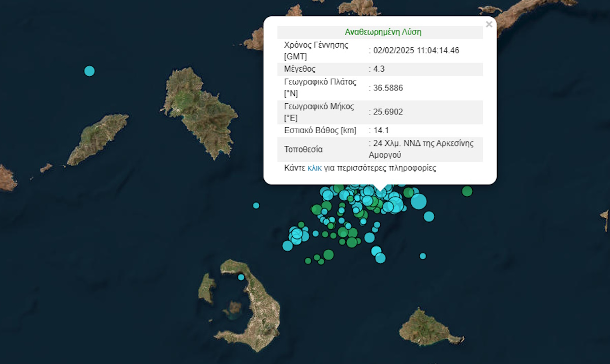Select the cyan marker inside the Santorini caldera
Screen dimensions: 610x364
[241, 277]
